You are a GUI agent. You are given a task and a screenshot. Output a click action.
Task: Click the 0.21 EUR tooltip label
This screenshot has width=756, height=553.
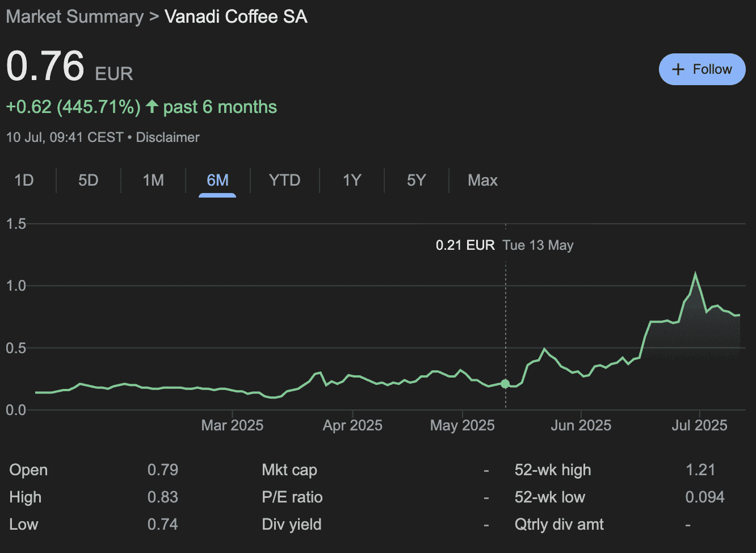pyautogui.click(x=465, y=245)
